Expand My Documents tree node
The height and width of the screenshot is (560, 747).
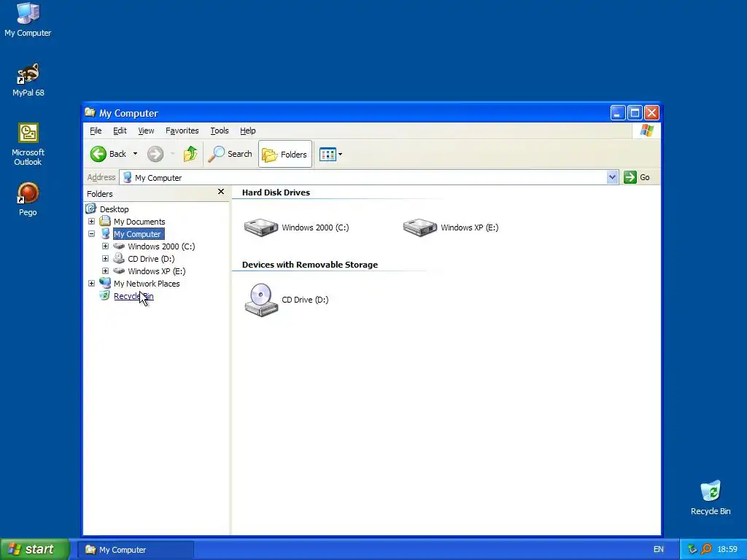[x=91, y=222]
